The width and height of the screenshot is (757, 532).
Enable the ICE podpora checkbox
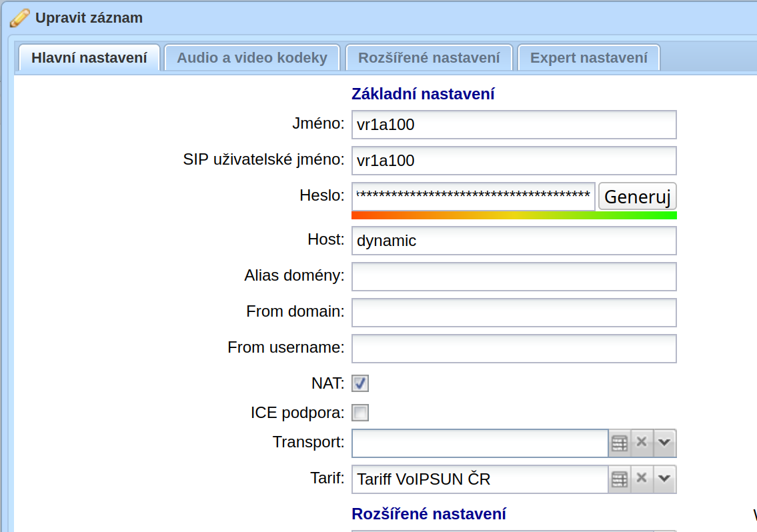click(x=360, y=413)
